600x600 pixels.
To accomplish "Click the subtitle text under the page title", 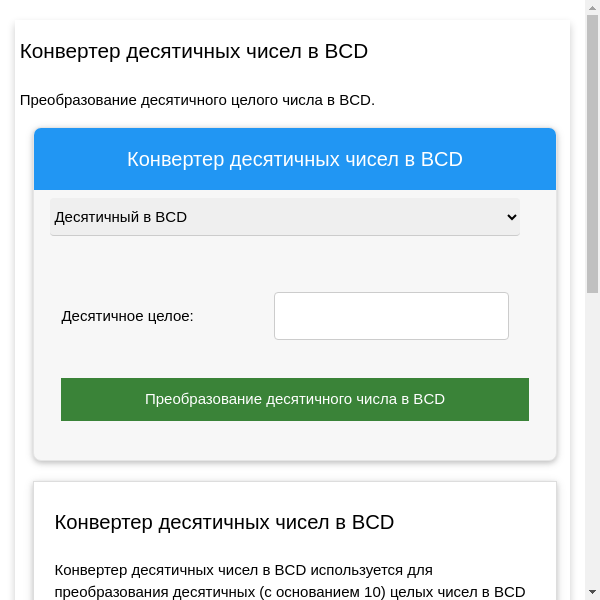I will pyautogui.click(x=197, y=100).
